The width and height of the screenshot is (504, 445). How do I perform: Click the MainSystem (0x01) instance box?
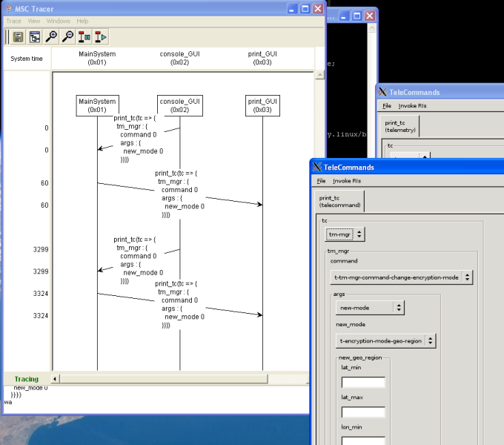tap(97, 105)
